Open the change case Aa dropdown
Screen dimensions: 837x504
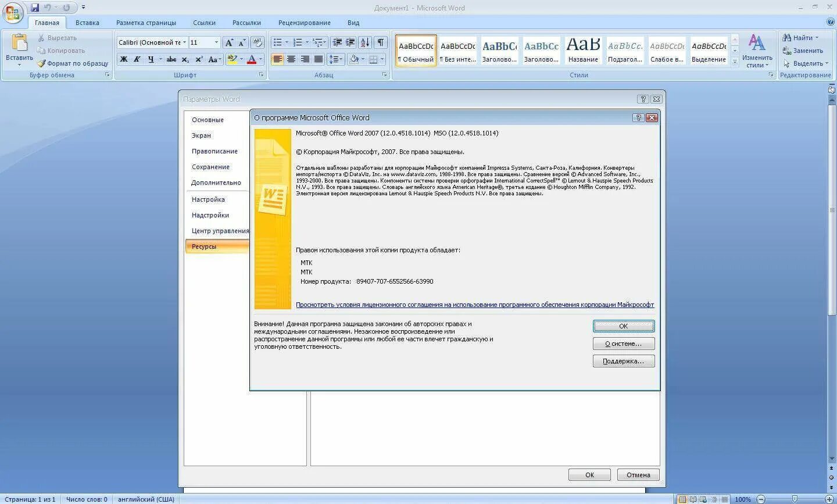click(x=214, y=59)
